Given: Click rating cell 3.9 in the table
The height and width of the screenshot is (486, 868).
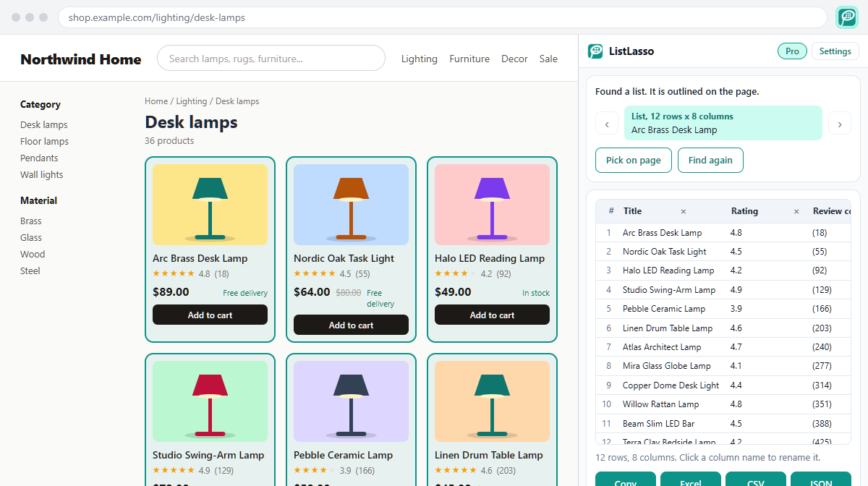Looking at the screenshot, I should coord(736,309).
